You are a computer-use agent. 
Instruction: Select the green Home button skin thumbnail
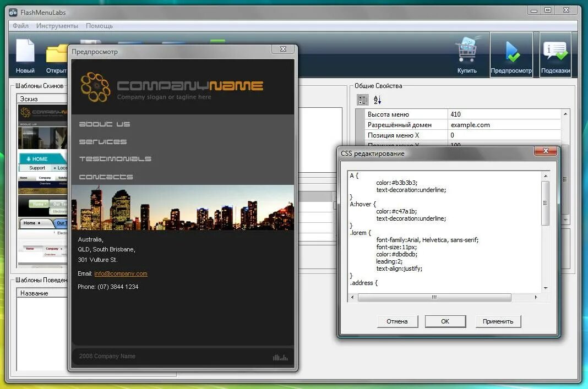coord(43,206)
